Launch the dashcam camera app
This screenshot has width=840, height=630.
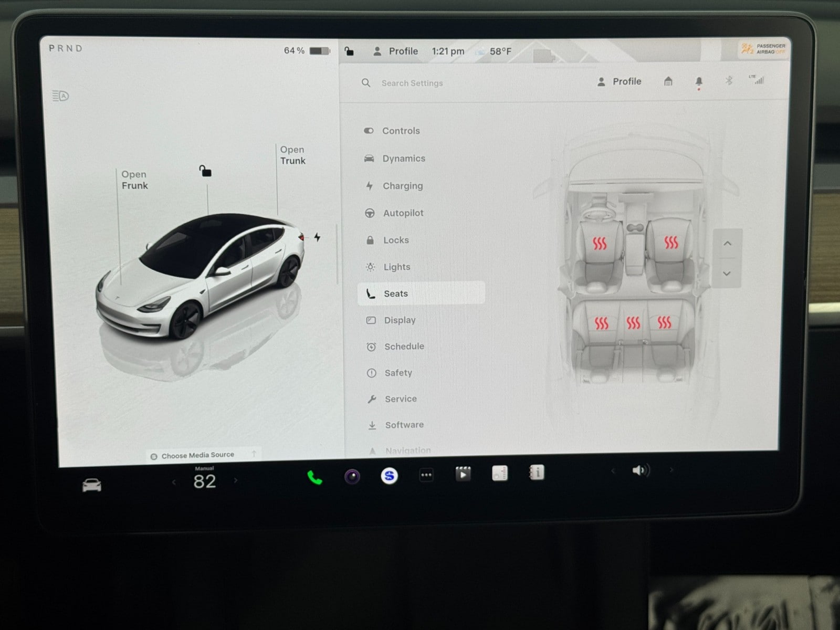[x=352, y=476]
